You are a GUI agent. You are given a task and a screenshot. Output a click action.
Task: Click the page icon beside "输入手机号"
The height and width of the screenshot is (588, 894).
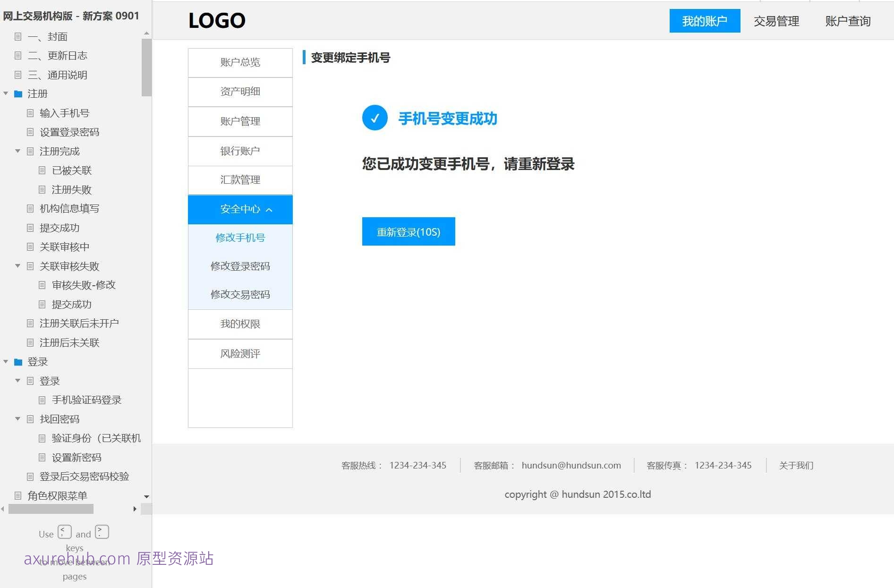click(30, 113)
